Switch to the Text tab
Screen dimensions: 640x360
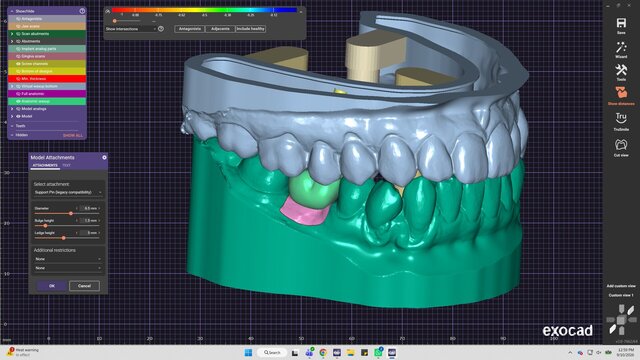(67, 165)
